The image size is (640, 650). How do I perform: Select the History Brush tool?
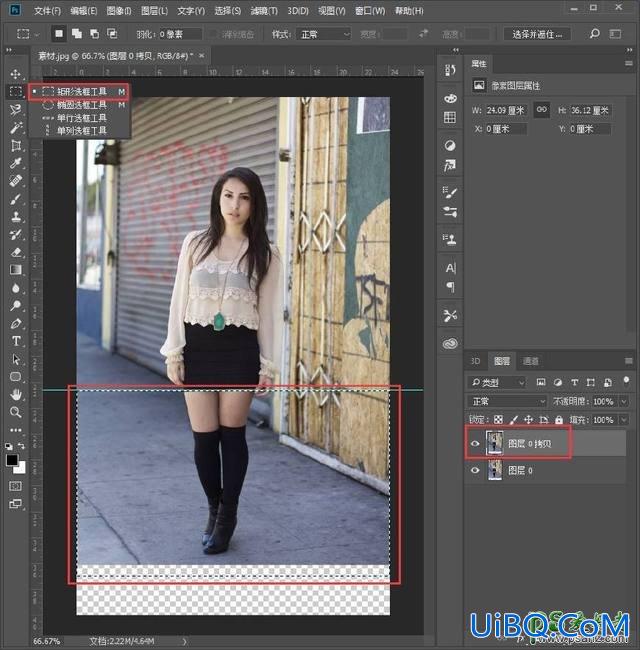(x=16, y=235)
